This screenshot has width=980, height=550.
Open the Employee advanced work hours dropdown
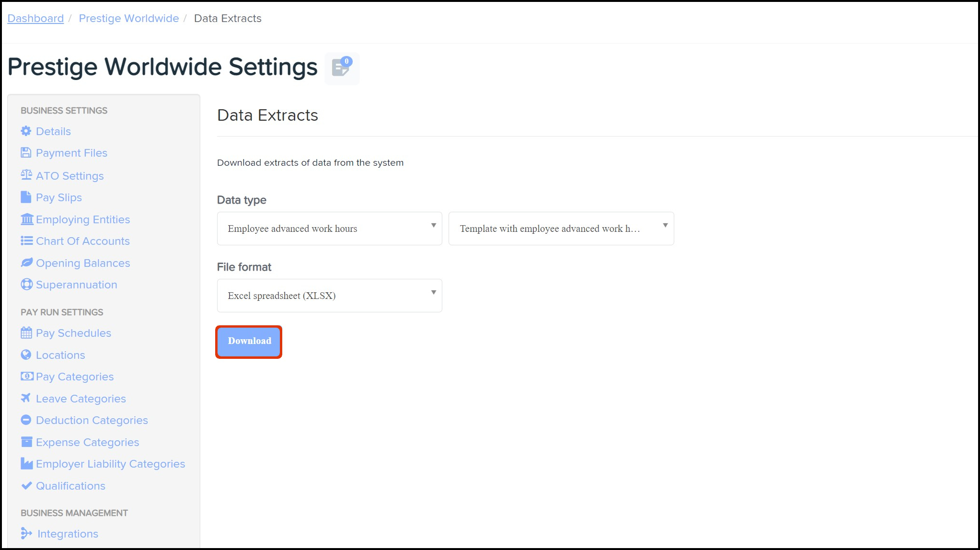[329, 229]
